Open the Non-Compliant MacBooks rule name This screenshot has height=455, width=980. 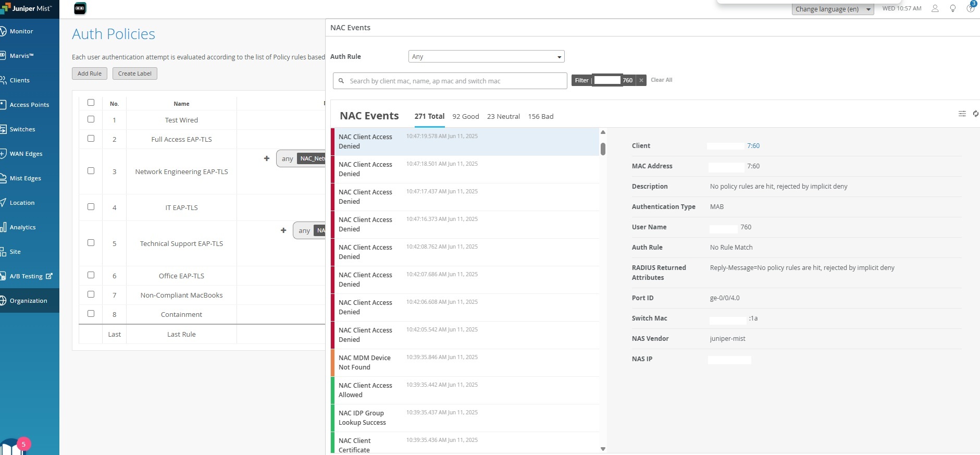coord(181,296)
